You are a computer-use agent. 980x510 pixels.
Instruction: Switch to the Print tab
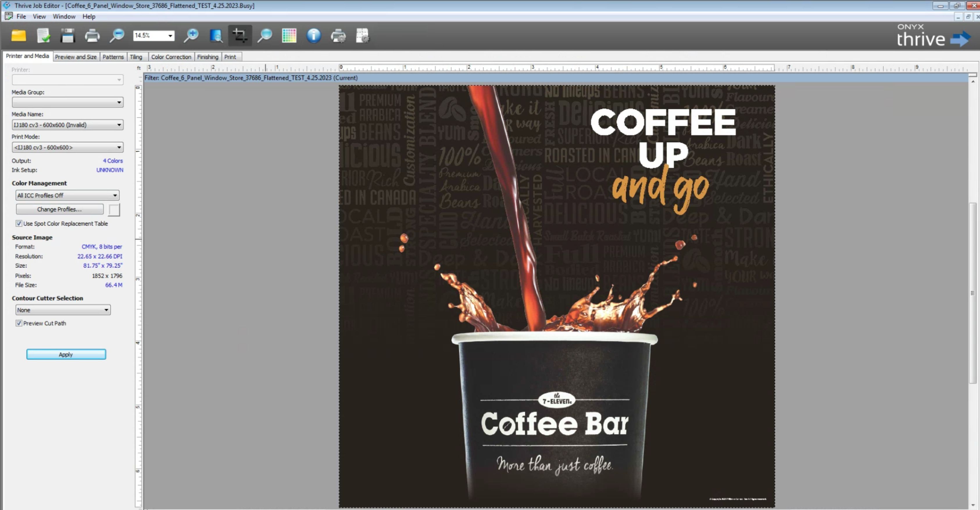click(x=230, y=57)
